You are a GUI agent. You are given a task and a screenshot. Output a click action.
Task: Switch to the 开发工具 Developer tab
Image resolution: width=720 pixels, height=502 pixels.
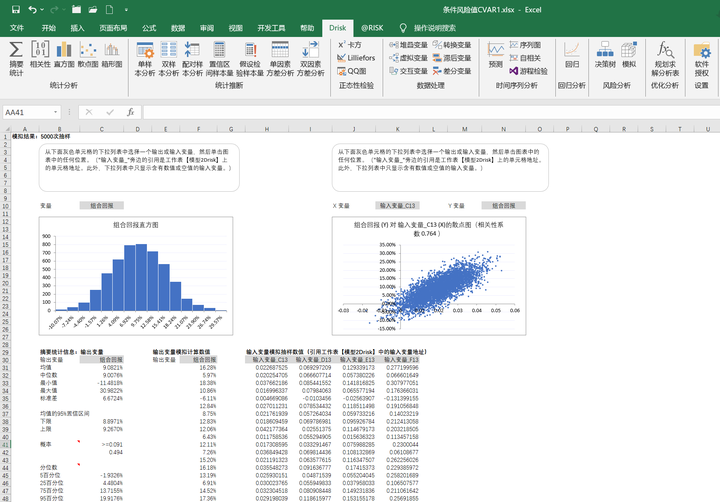click(271, 28)
